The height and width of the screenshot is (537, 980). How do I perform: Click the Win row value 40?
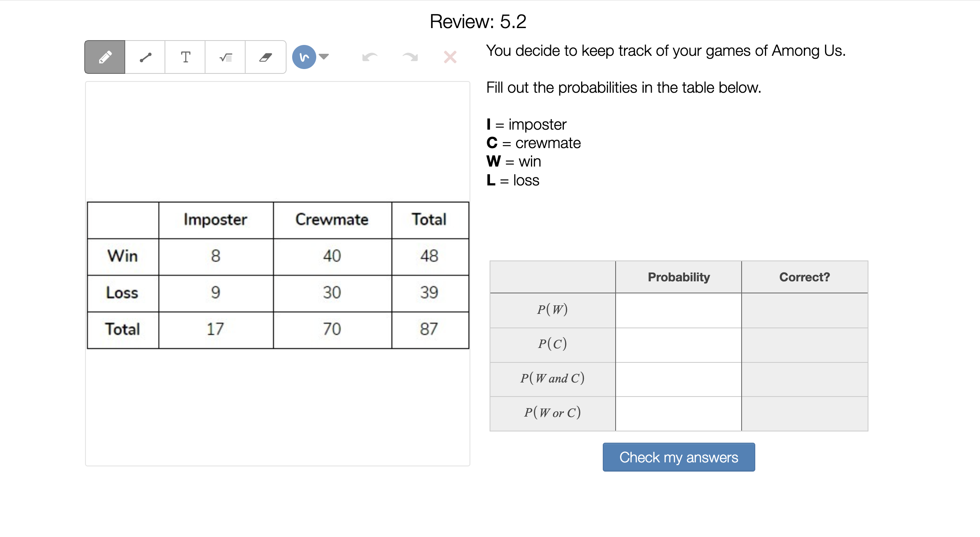(332, 256)
